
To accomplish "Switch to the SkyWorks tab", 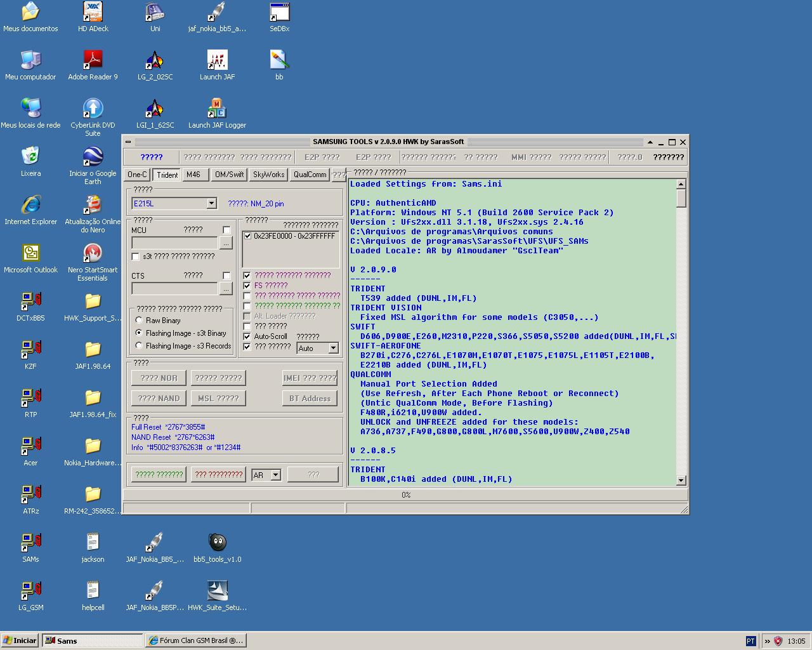I will 268,175.
